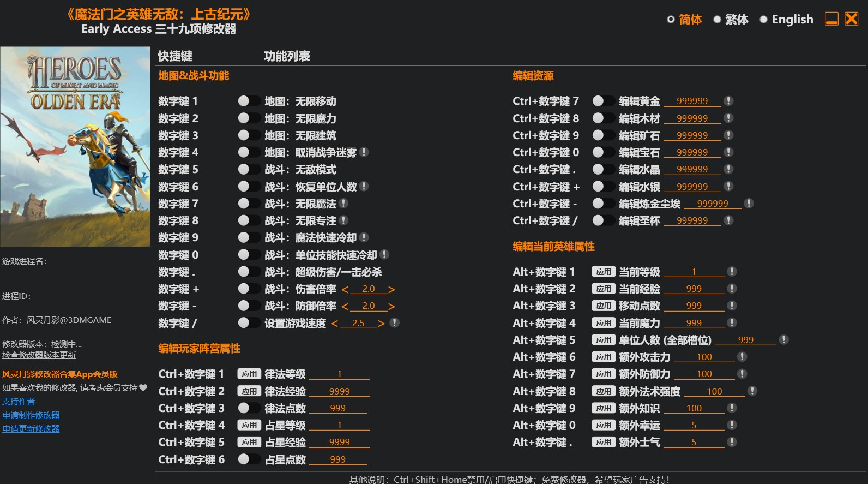Click the info icon for 额外幸运

click(x=732, y=425)
